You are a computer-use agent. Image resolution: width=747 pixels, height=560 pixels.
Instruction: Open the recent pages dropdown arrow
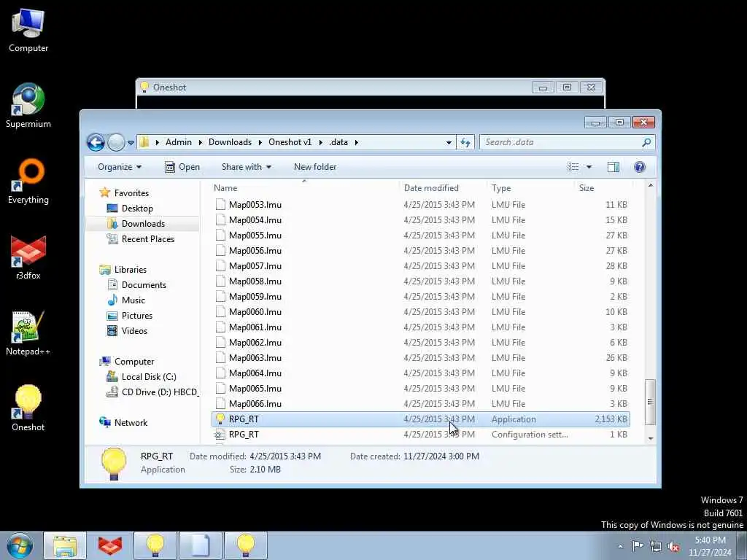pyautogui.click(x=131, y=142)
